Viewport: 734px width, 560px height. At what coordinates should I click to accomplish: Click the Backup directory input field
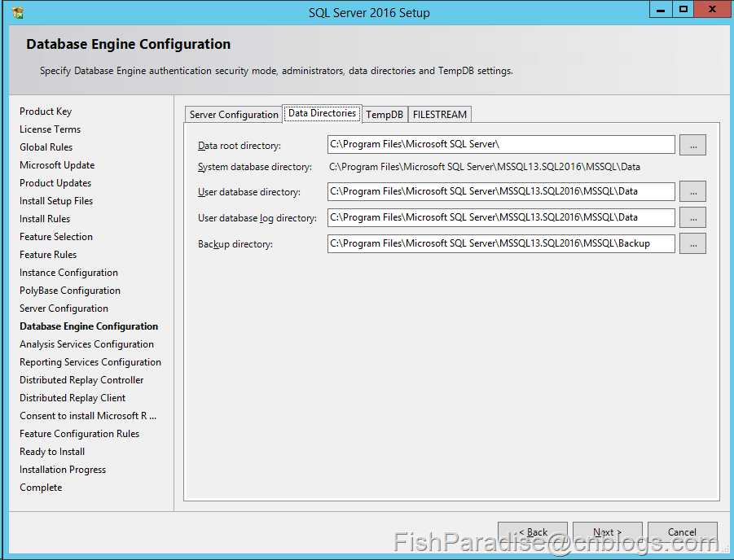(501, 243)
